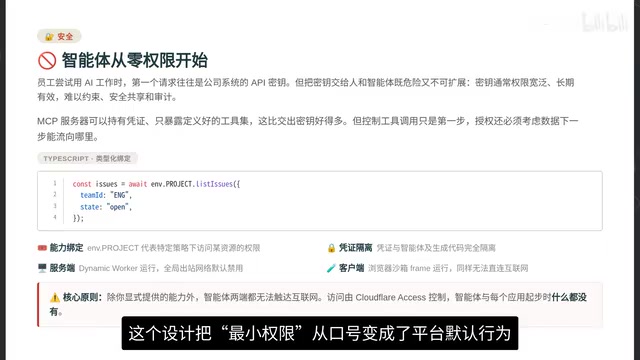Click the computer icon beside 服务端
The width and height of the screenshot is (640, 360).
click(x=42, y=268)
